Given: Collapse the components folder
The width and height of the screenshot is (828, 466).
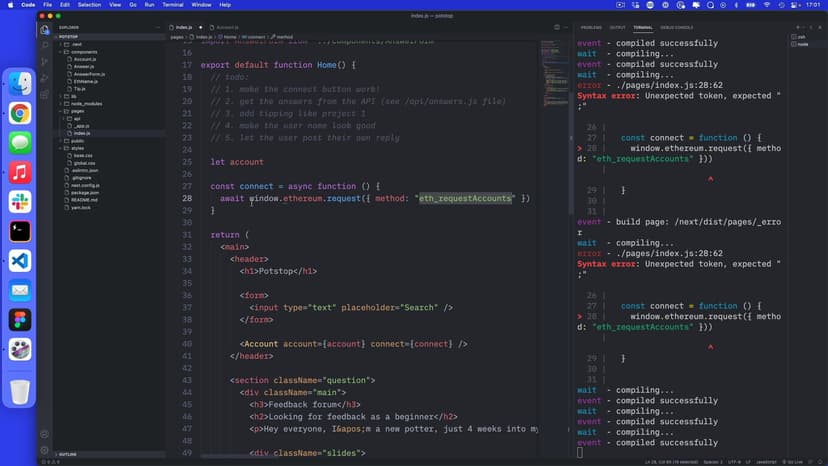Looking at the screenshot, I should point(83,51).
